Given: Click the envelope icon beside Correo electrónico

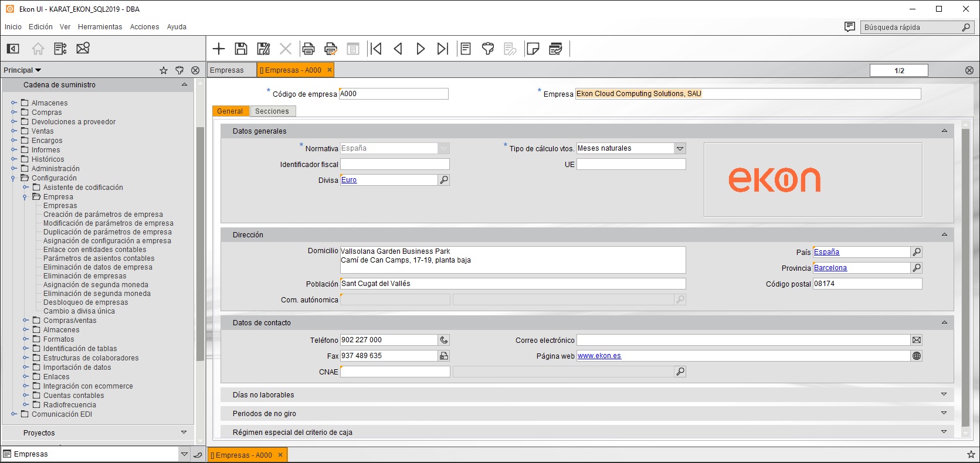Looking at the screenshot, I should (917, 340).
